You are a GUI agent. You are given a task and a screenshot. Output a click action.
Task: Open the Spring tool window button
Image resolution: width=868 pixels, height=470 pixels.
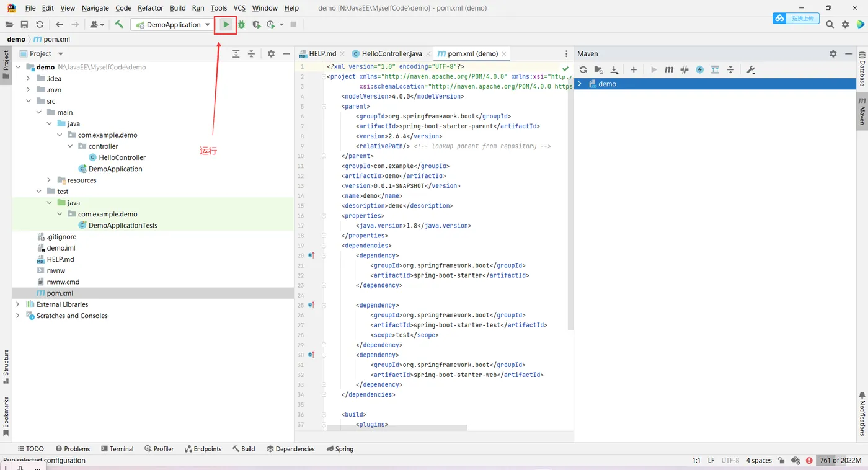coord(340,449)
